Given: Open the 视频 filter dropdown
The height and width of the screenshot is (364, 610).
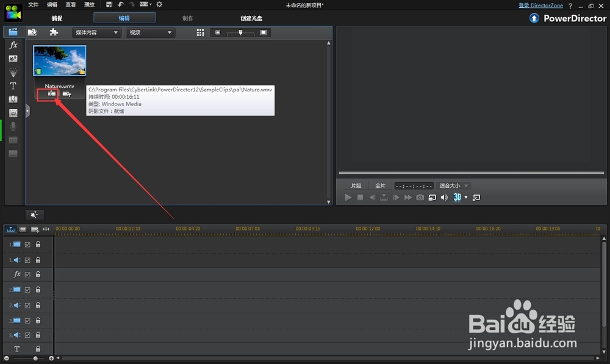Looking at the screenshot, I should (x=150, y=33).
